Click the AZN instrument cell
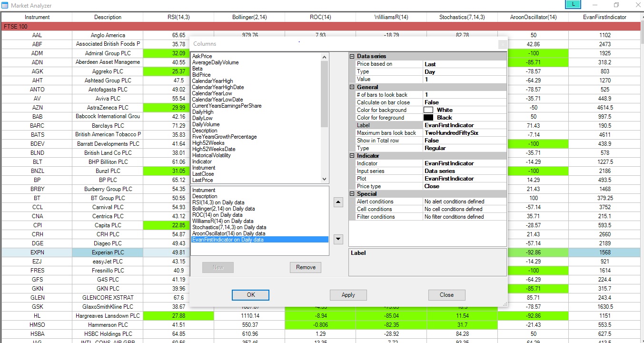The height and width of the screenshot is (343, 644). tap(37, 108)
